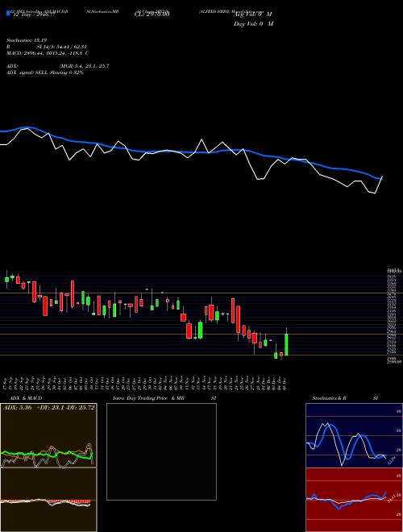Select the 'CL: 2970.00' closing price text
The width and height of the screenshot is (403, 532).
point(152,14)
